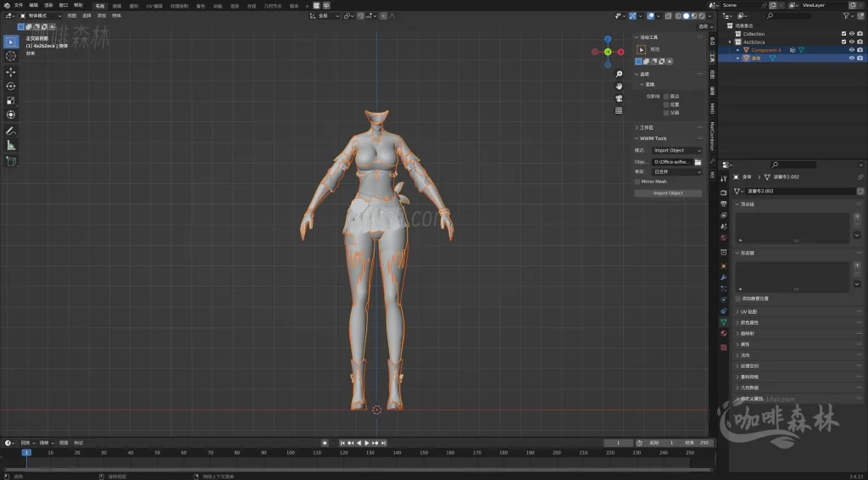Screen dimensions: 868x480
Task: Open the object mode dropdown (物体模式)
Action: 41,16
